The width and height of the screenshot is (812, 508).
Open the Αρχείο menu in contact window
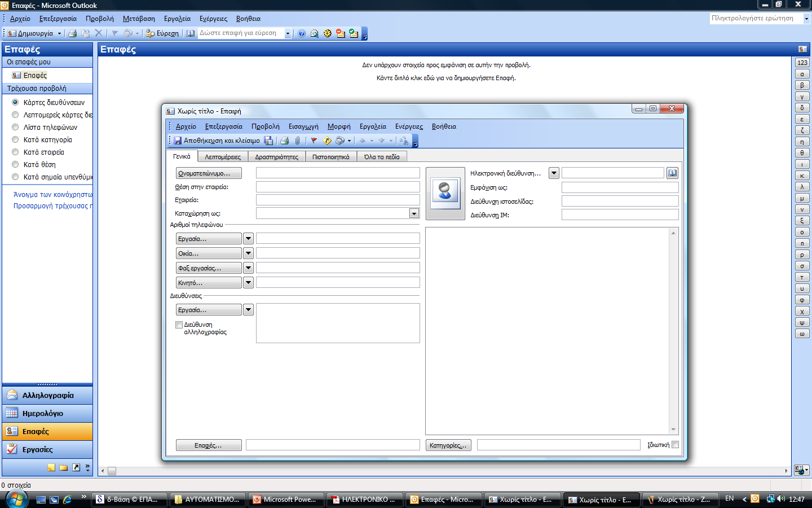click(x=186, y=126)
